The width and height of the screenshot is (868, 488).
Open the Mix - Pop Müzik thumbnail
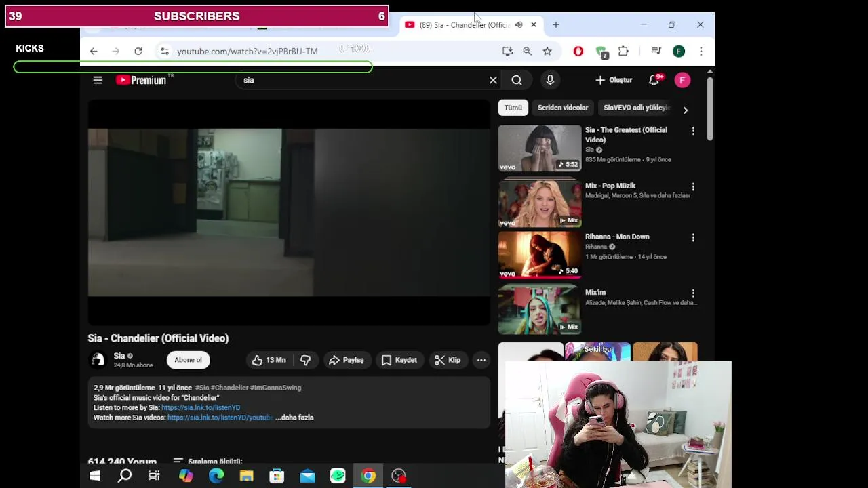540,203
